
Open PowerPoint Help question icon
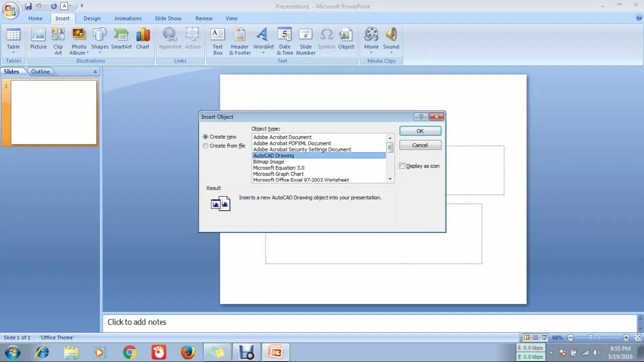[x=639, y=18]
